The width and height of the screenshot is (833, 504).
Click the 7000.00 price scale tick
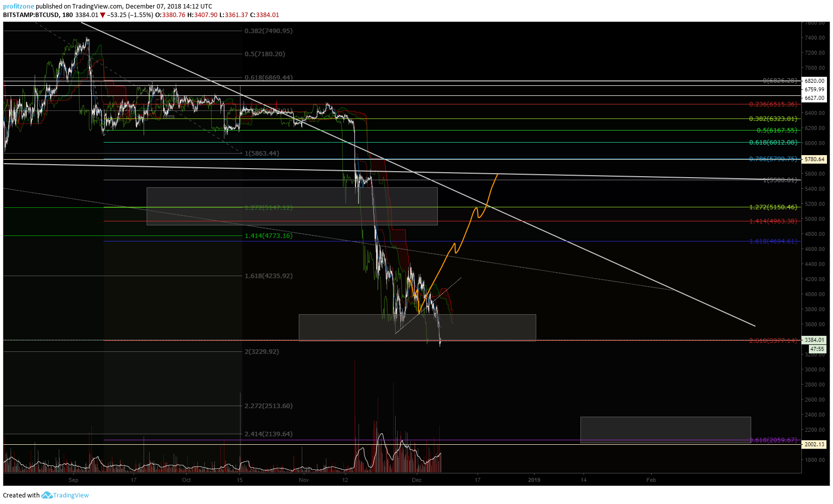(814, 68)
